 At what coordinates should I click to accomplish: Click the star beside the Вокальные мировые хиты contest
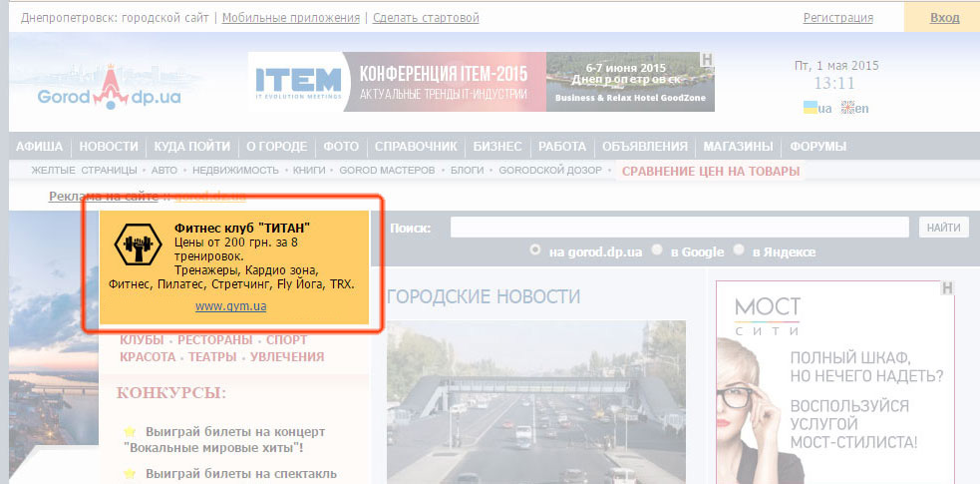click(129, 431)
